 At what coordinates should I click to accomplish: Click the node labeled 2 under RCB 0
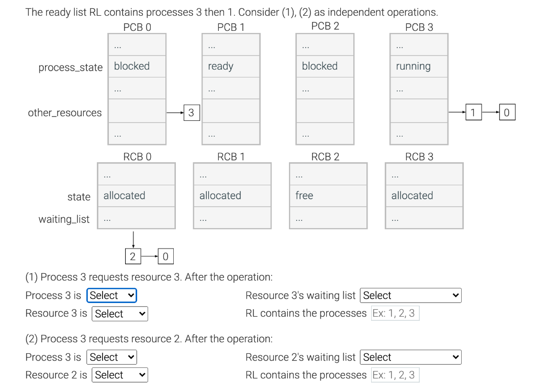(132, 256)
